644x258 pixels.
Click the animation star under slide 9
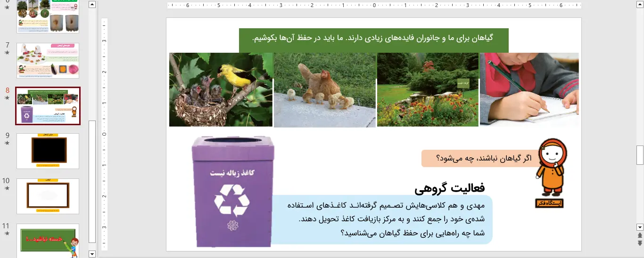[x=7, y=143]
